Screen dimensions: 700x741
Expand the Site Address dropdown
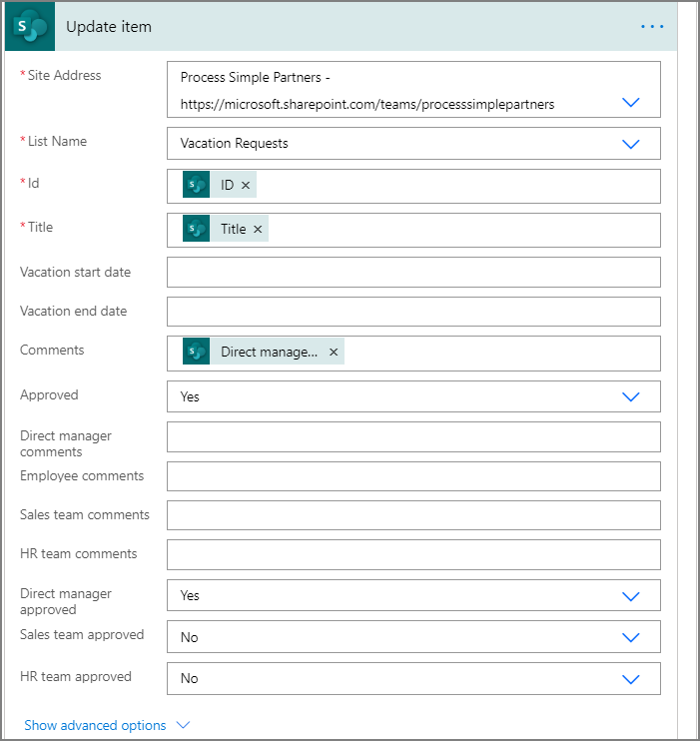(630, 102)
